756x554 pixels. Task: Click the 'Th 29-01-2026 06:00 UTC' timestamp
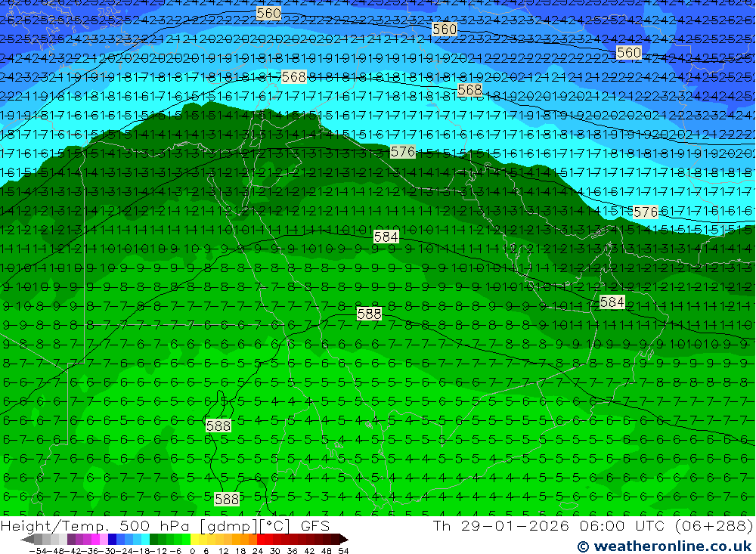tap(550, 525)
